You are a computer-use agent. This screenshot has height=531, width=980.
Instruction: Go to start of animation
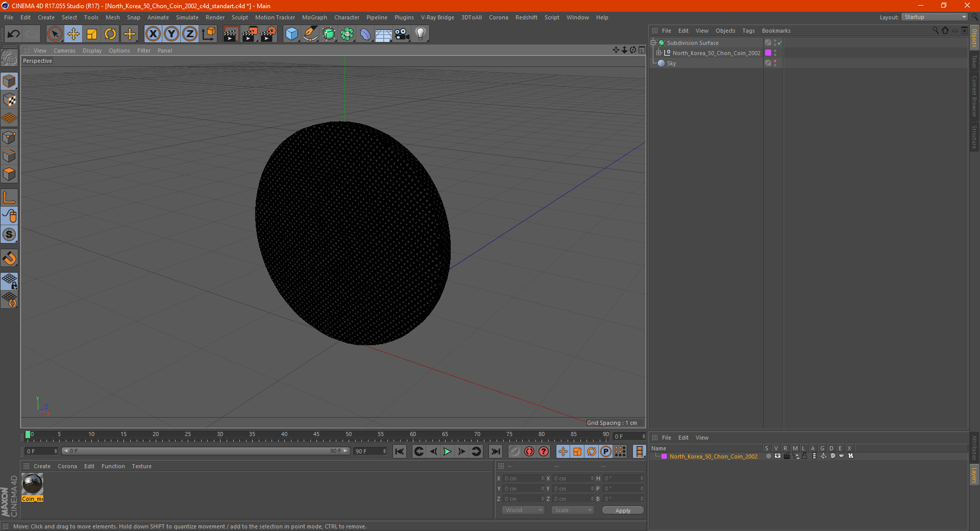[400, 451]
